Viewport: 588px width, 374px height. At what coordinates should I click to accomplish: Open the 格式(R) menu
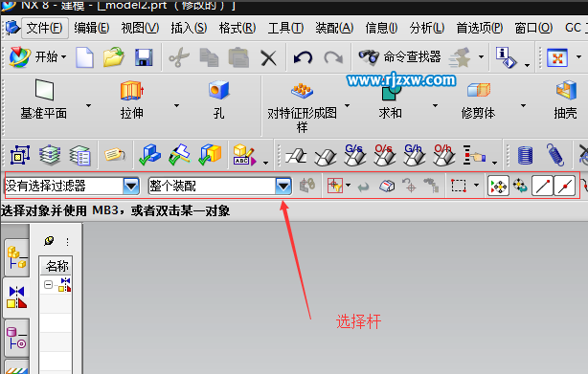237,28
